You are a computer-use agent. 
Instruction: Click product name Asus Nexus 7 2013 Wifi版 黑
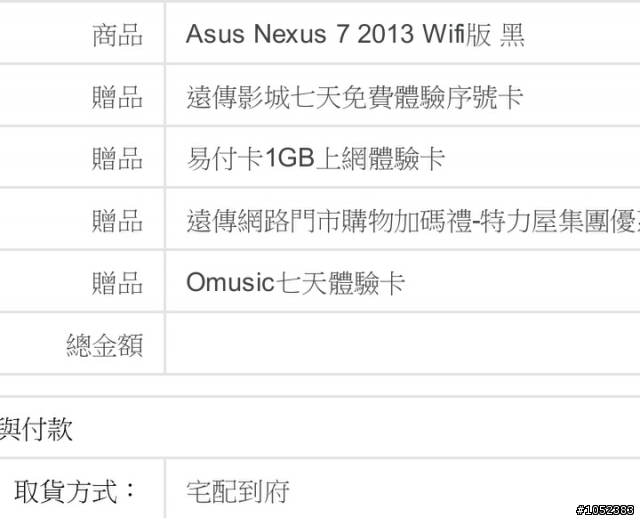pos(355,34)
